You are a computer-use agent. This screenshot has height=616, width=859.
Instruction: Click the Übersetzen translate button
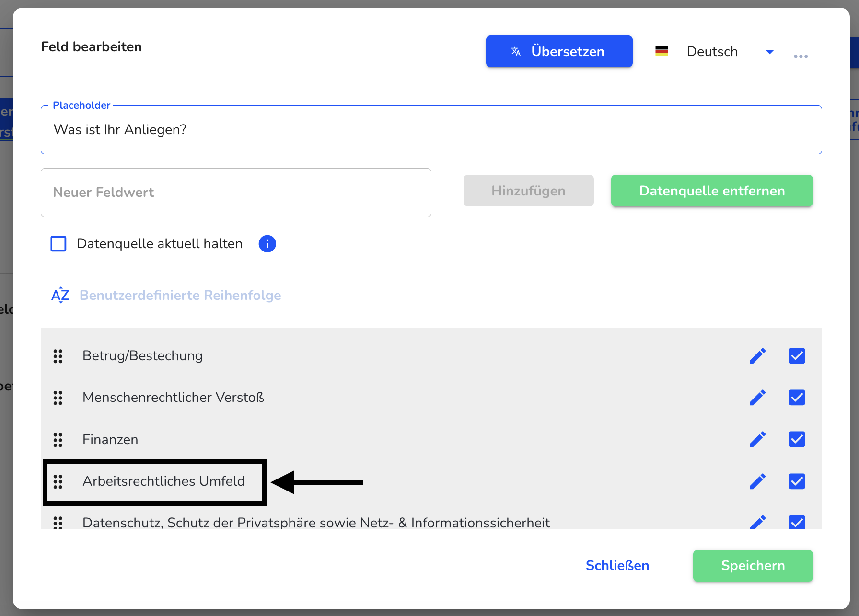coord(559,51)
